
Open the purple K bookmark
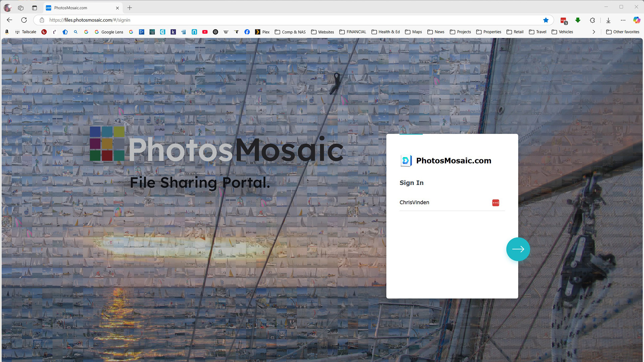173,32
